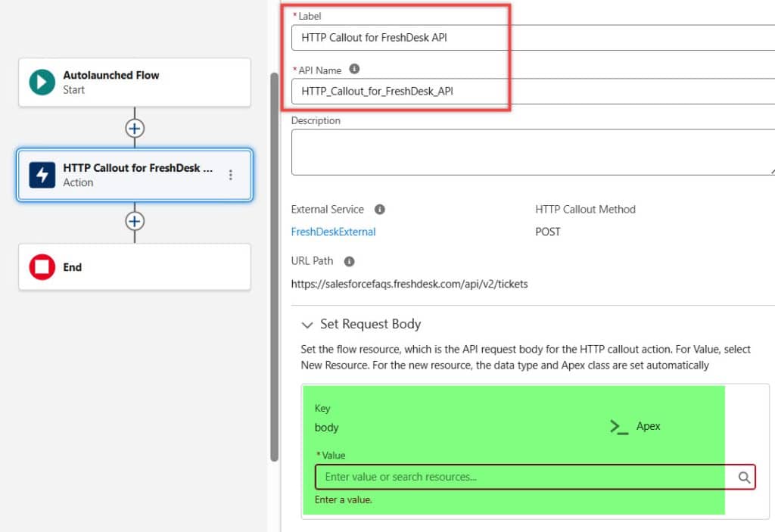Click the 'Enter a value.' error message
The height and width of the screenshot is (532, 775).
pos(344,500)
